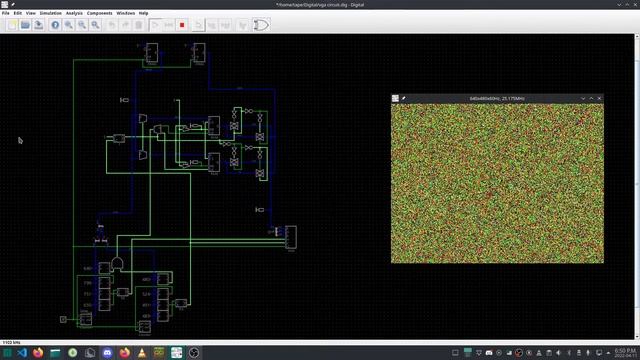Open OBS Studio from the taskbar
Screen dimensions: 640x360
click(x=194, y=353)
